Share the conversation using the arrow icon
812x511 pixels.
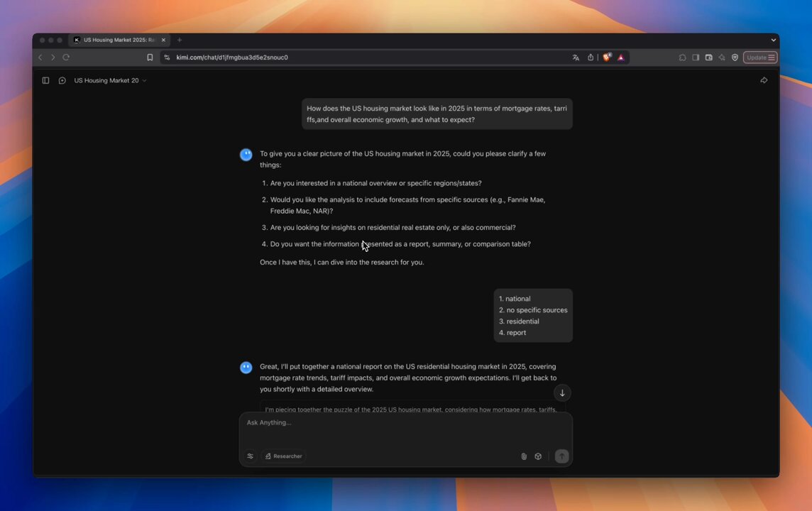click(764, 80)
